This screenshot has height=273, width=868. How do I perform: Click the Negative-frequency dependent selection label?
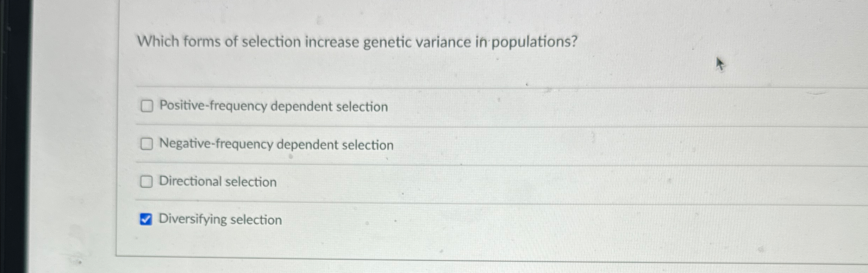[276, 144]
